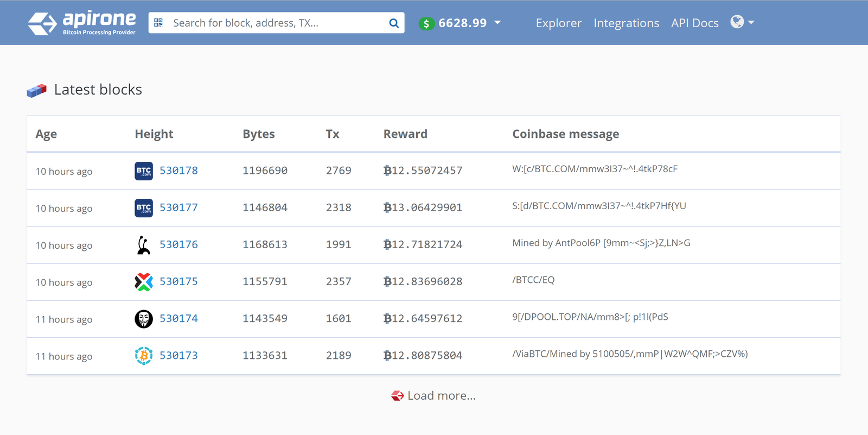Image resolution: width=868 pixels, height=435 pixels.
Task: Open block height 538174 link
Action: pos(179,318)
